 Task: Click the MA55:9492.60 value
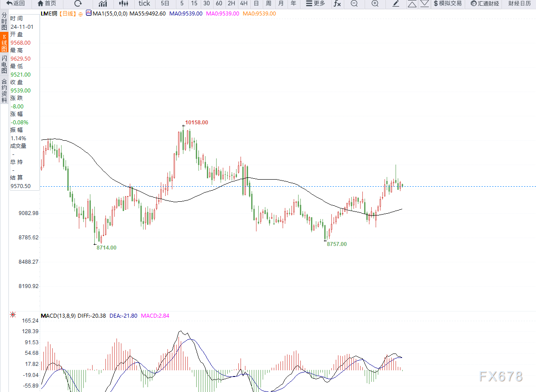[148, 14]
